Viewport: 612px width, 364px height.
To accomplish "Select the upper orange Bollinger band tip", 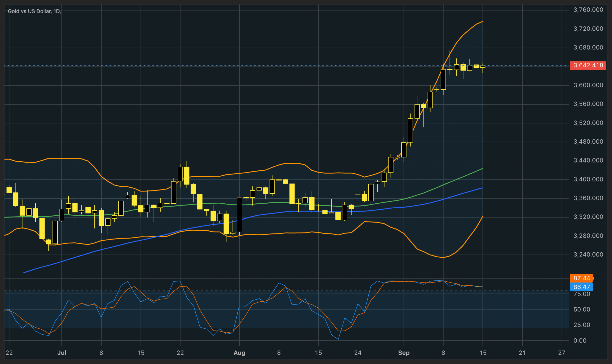I will tap(482, 22).
